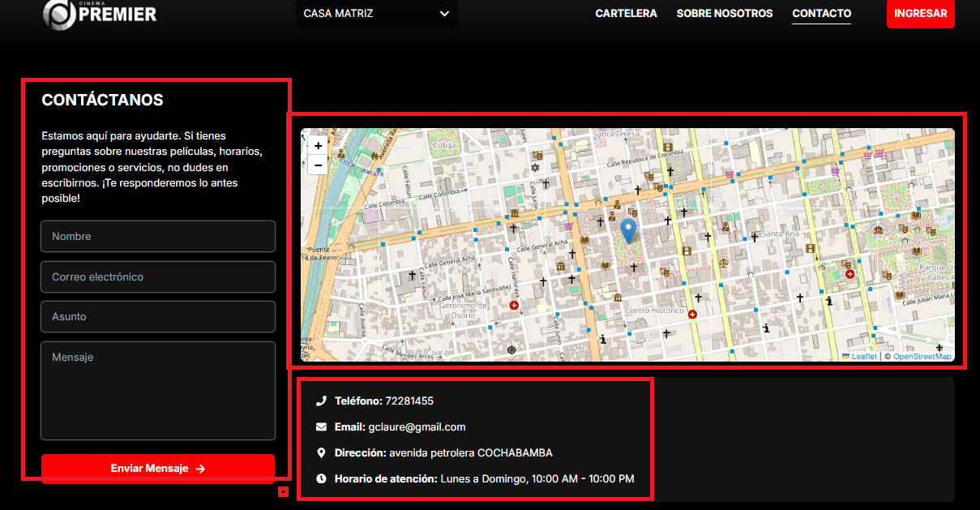The height and width of the screenshot is (510, 980).
Task: Open the OpenStreetMap attribution link
Action: pos(922,356)
